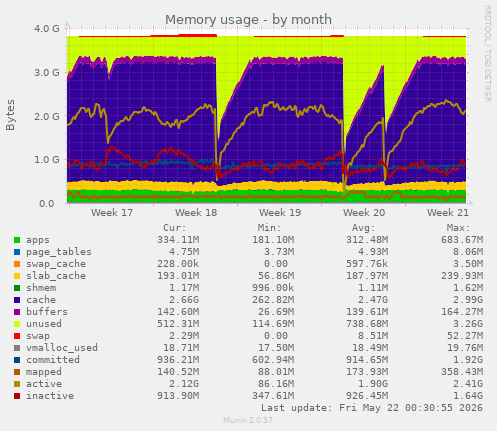Select the 'cache' legend label
This screenshot has height=431, width=497.
(x=41, y=300)
